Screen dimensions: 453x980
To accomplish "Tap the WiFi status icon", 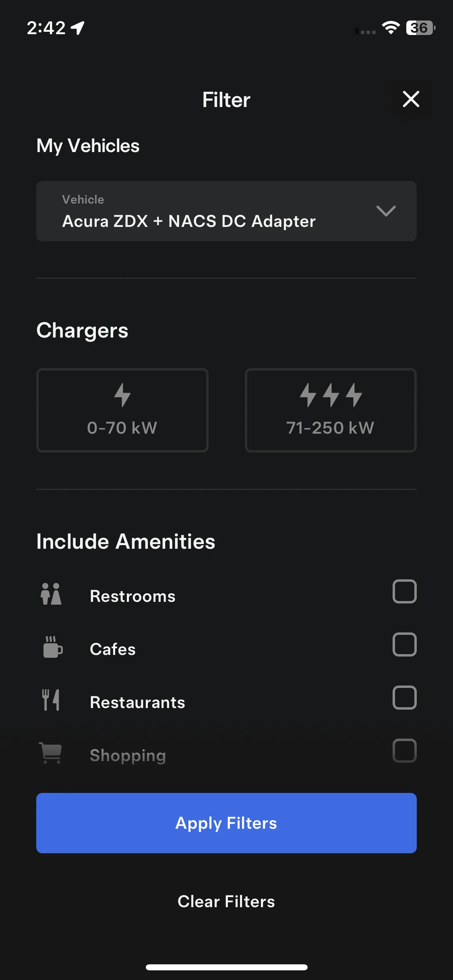I will [x=391, y=27].
